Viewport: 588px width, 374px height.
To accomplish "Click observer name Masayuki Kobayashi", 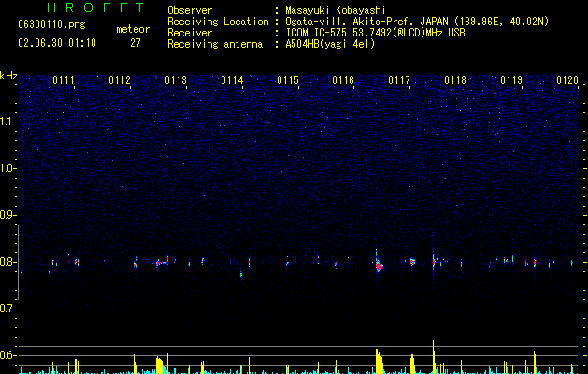I will click(x=336, y=10).
